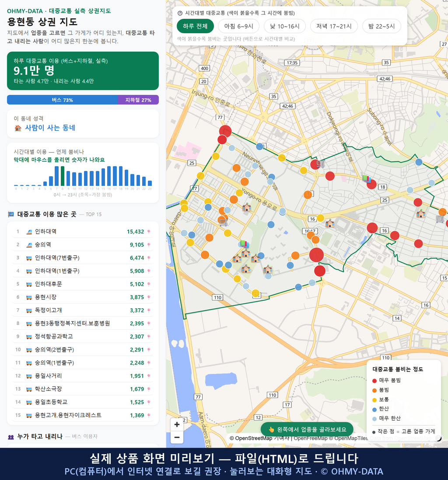Click the bus icon next to 학산소극장
Image resolution: width=448 pixels, height=480 pixels.
click(29, 389)
